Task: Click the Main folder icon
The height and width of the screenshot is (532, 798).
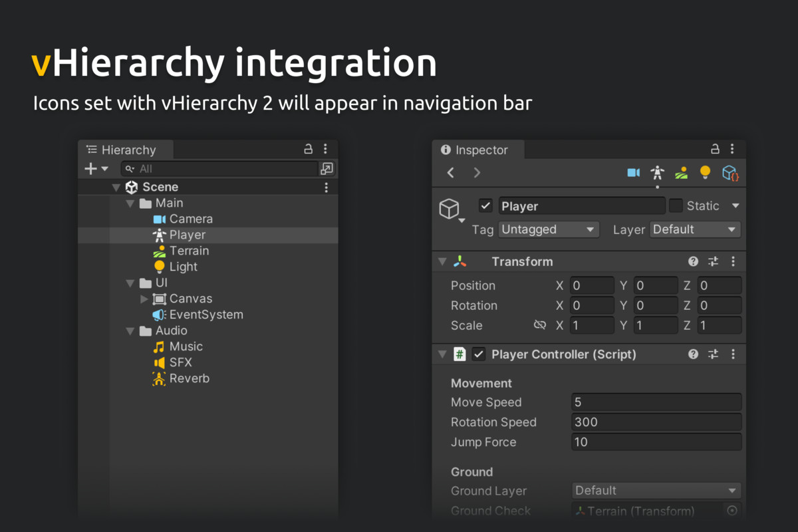Action: pos(146,203)
